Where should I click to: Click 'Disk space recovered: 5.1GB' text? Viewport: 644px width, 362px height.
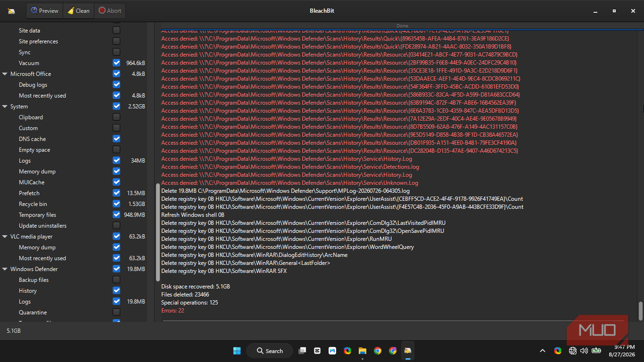pos(196,287)
